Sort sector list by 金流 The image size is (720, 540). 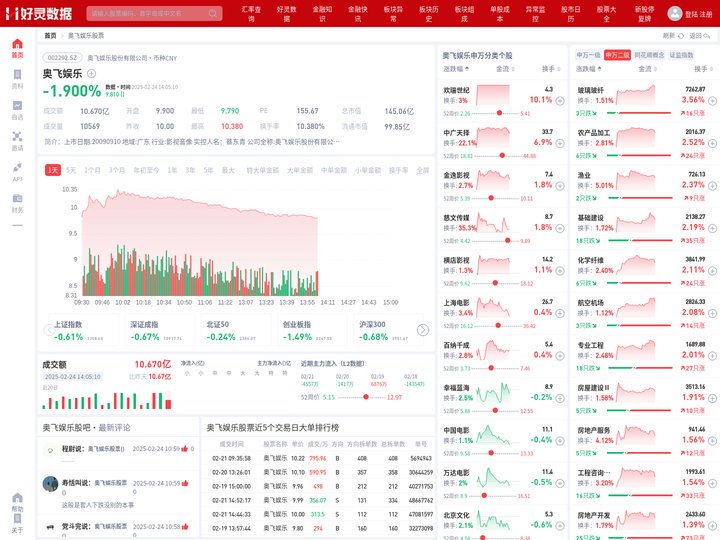(647, 69)
